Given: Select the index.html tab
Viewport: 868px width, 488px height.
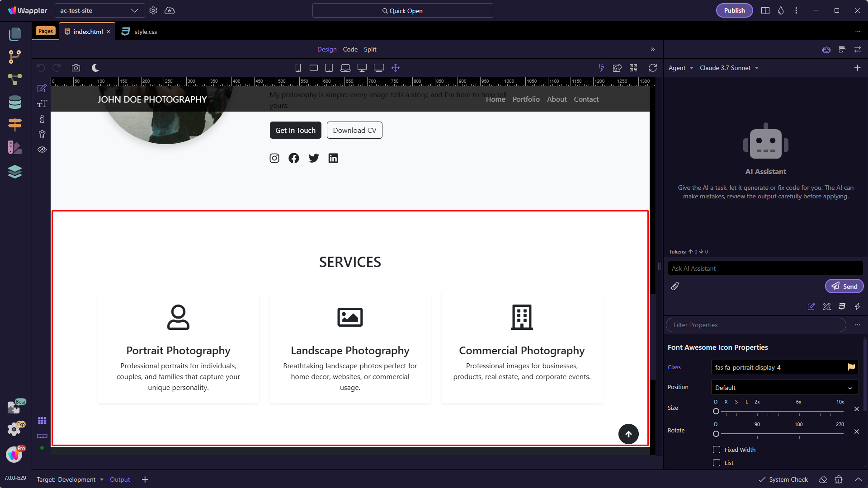Looking at the screenshot, I should tap(88, 32).
